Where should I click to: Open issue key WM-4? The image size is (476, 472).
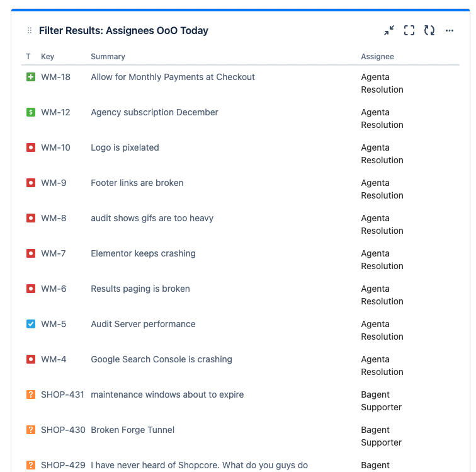tap(54, 359)
